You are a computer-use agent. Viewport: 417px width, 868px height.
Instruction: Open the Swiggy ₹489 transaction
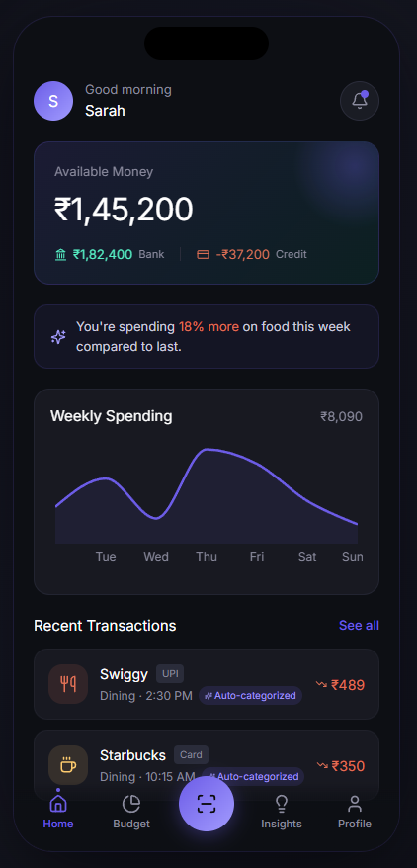[207, 684]
